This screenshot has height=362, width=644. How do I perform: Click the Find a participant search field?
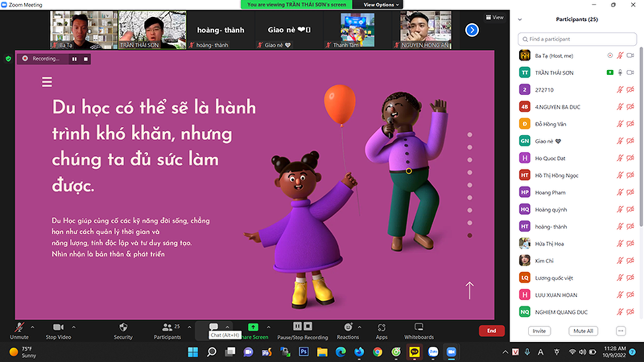[x=577, y=39]
